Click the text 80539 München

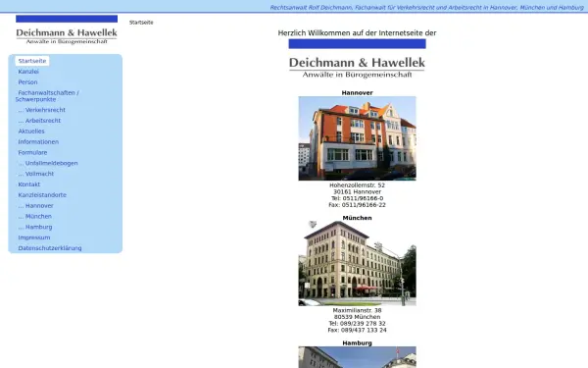point(357,317)
